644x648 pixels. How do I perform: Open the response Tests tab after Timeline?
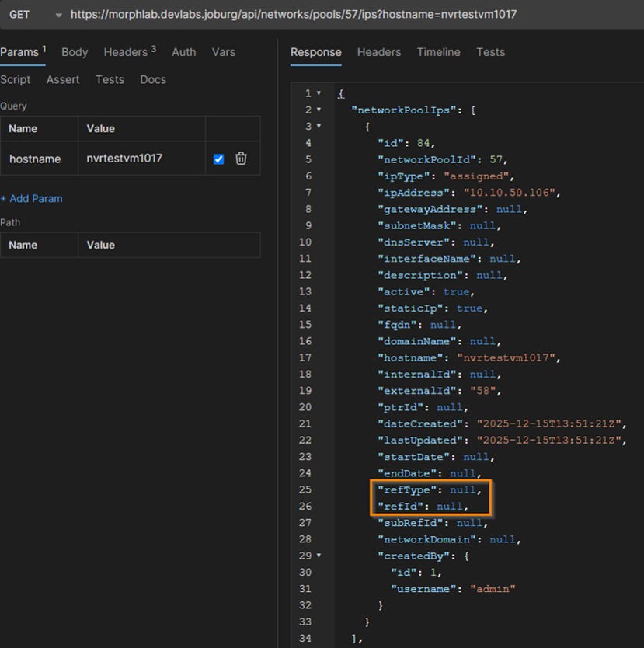point(490,52)
